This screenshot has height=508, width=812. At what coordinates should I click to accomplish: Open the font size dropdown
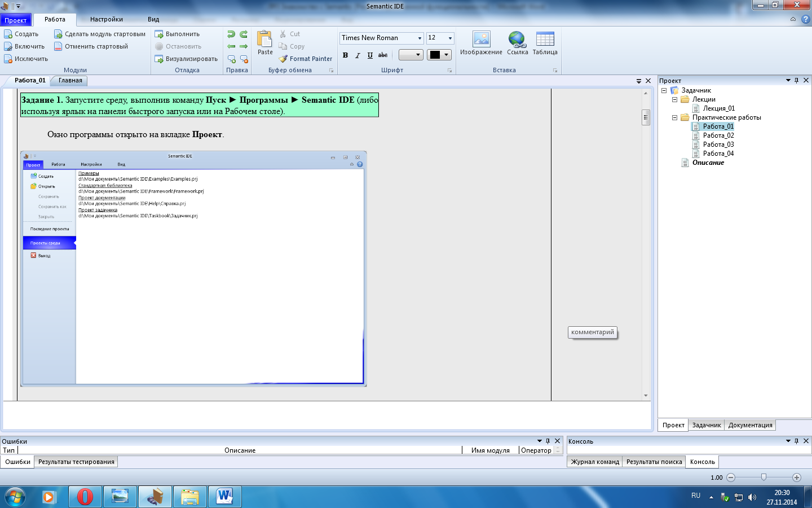(x=450, y=38)
